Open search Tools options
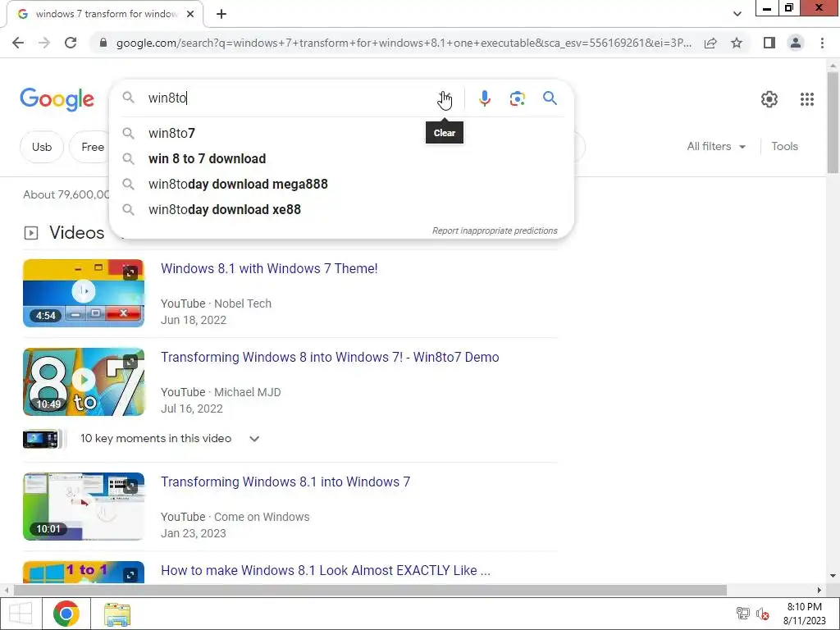840x630 pixels. point(784,146)
